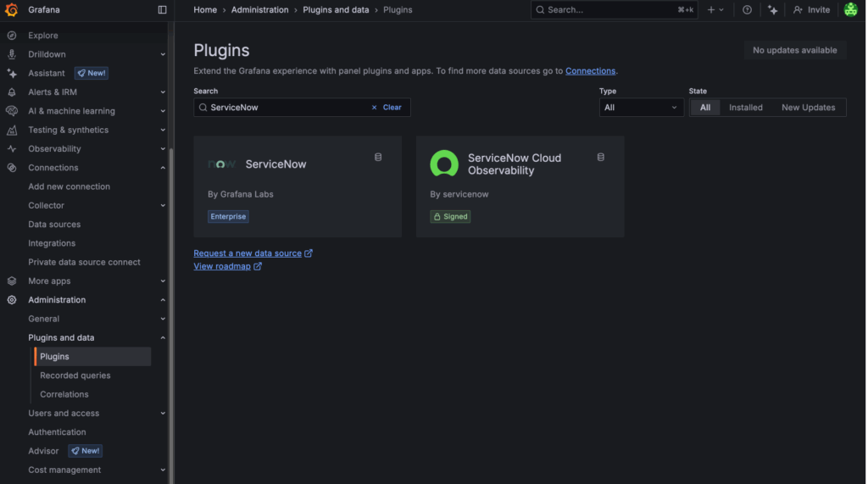Follow the Connections link
Screen dimensions: 868x484
[x=590, y=71]
